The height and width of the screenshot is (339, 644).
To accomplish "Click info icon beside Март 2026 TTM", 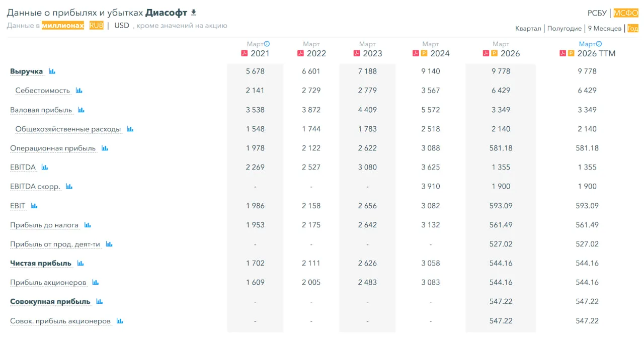I will (599, 44).
